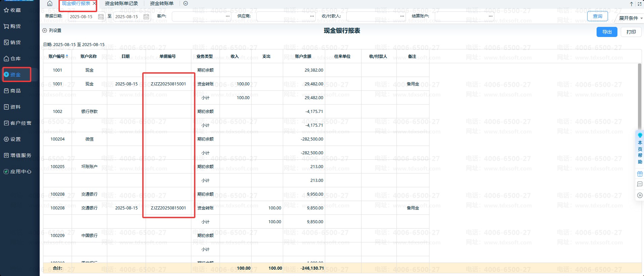
Task: Click the fullscreen icon at top right
Action: pos(639,4)
